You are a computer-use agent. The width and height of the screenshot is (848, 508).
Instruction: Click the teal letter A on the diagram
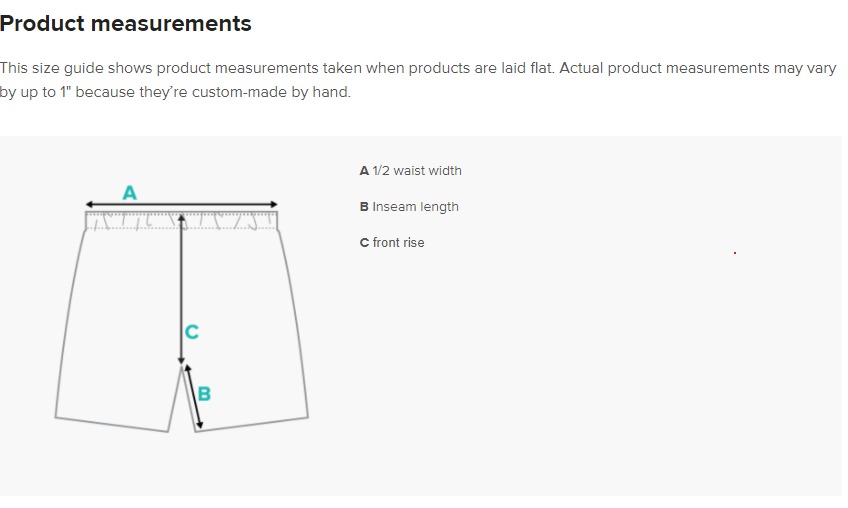pyautogui.click(x=129, y=193)
